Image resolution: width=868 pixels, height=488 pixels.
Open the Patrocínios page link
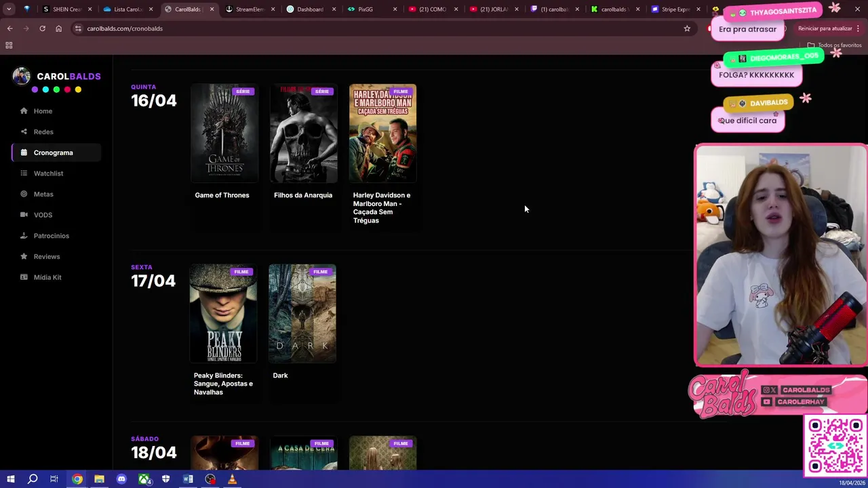click(x=52, y=236)
